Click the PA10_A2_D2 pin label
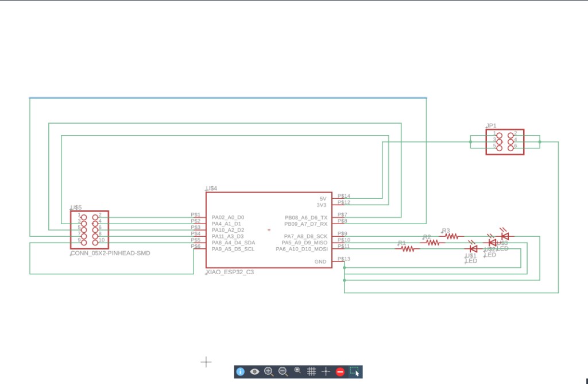Screen dimensions: 588x384 click(x=228, y=230)
